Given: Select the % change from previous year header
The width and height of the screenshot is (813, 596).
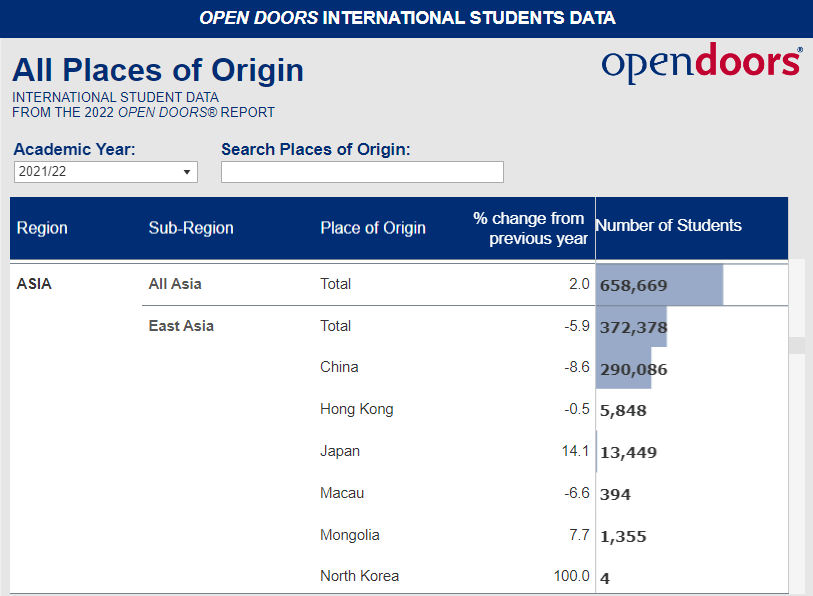Looking at the screenshot, I should pos(530,228).
